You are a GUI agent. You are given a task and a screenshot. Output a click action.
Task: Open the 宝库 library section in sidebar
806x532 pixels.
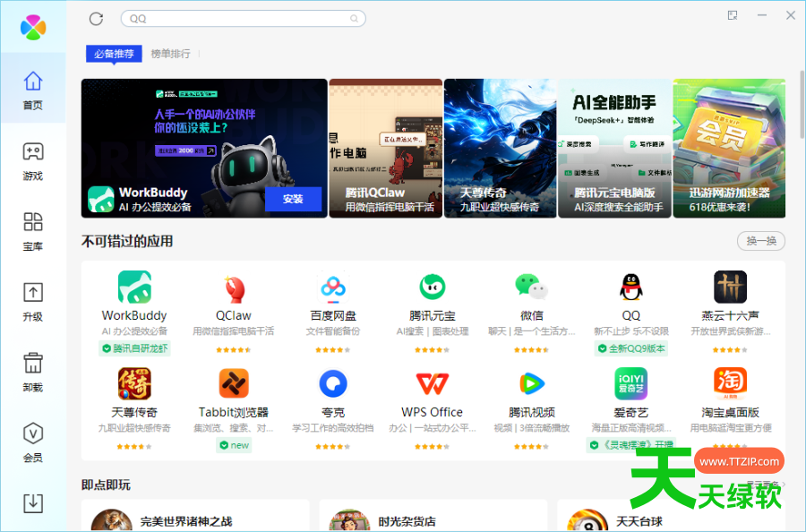tap(33, 231)
